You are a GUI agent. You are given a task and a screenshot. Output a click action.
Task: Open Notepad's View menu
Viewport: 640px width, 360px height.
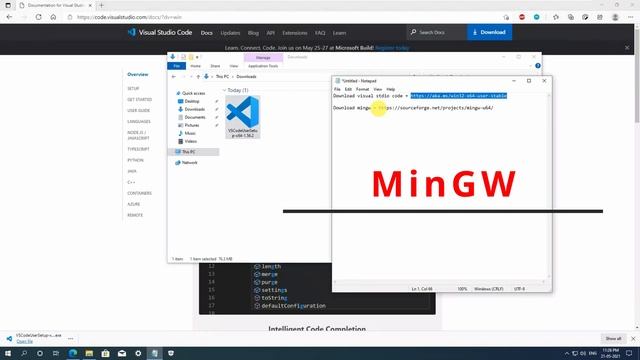click(378, 89)
